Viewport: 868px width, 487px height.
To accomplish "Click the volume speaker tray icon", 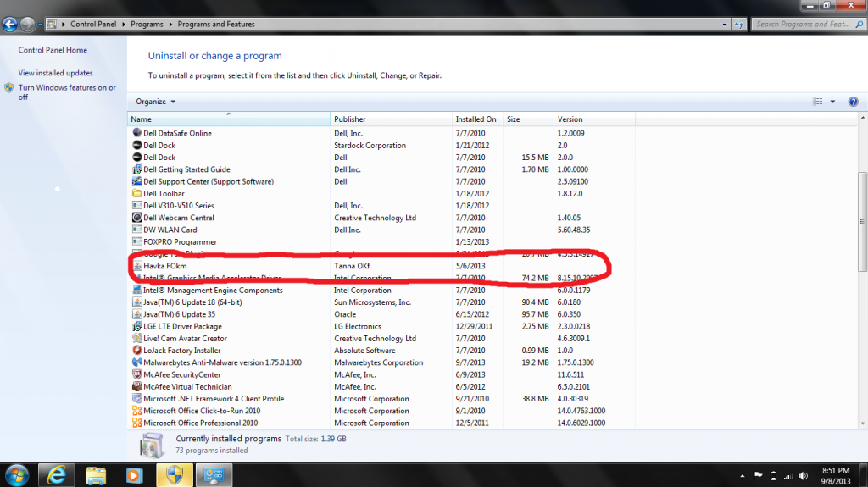I will (x=804, y=476).
